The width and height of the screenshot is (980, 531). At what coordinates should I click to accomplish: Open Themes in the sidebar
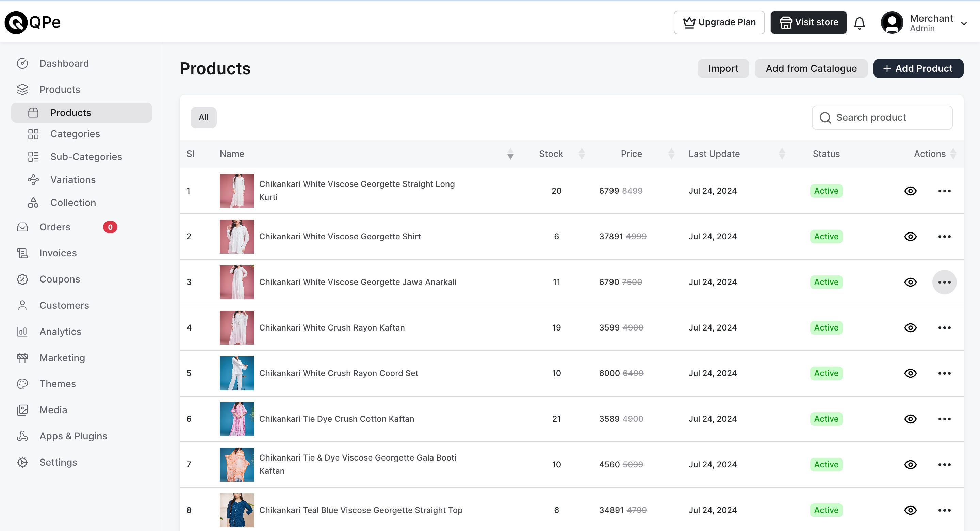58,383
